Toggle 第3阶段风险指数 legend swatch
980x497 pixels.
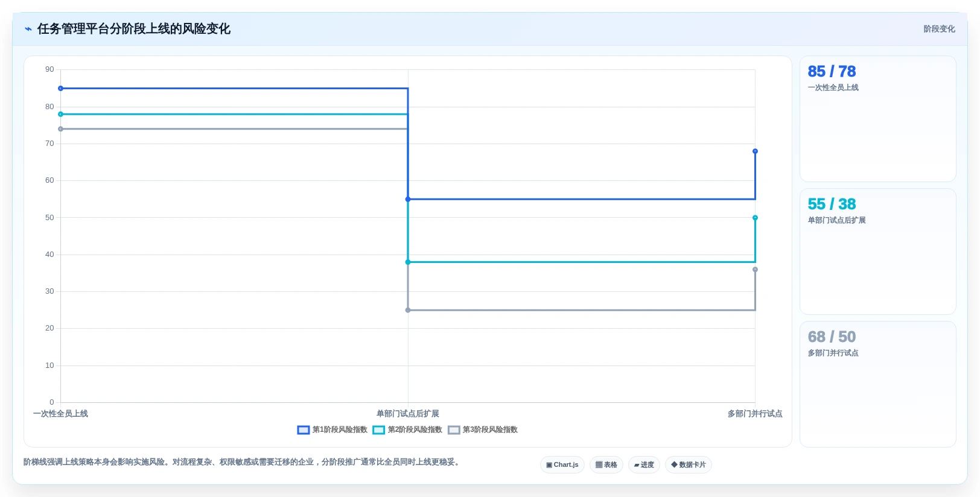[454, 430]
